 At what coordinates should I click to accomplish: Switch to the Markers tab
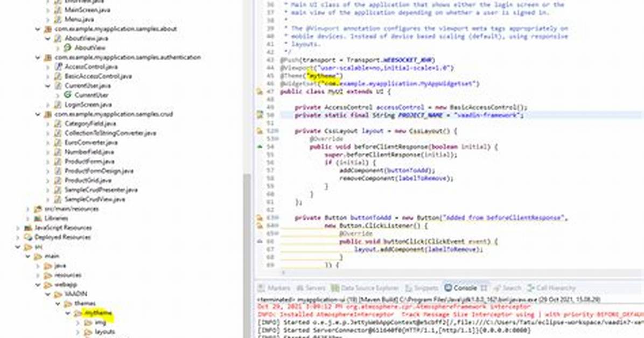pyautogui.click(x=275, y=288)
